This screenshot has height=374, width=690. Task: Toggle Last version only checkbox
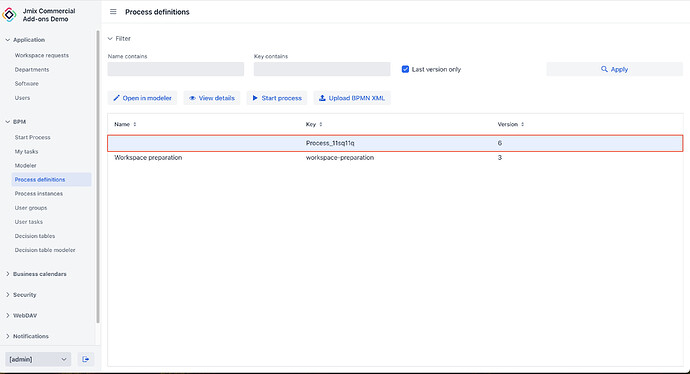click(405, 69)
